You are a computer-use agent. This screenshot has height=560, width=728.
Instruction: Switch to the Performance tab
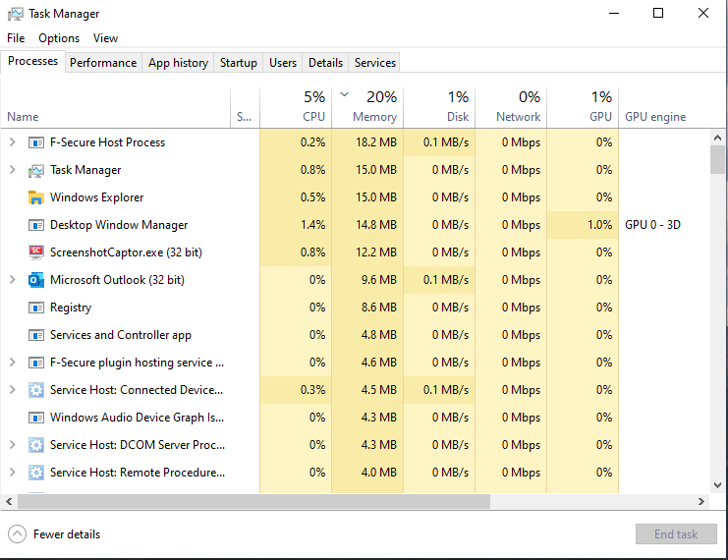(103, 63)
